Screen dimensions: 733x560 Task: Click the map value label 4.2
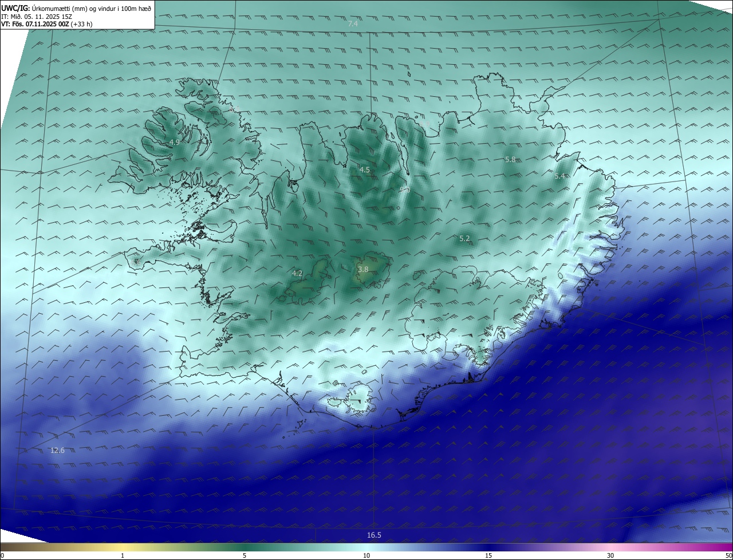coord(297,274)
